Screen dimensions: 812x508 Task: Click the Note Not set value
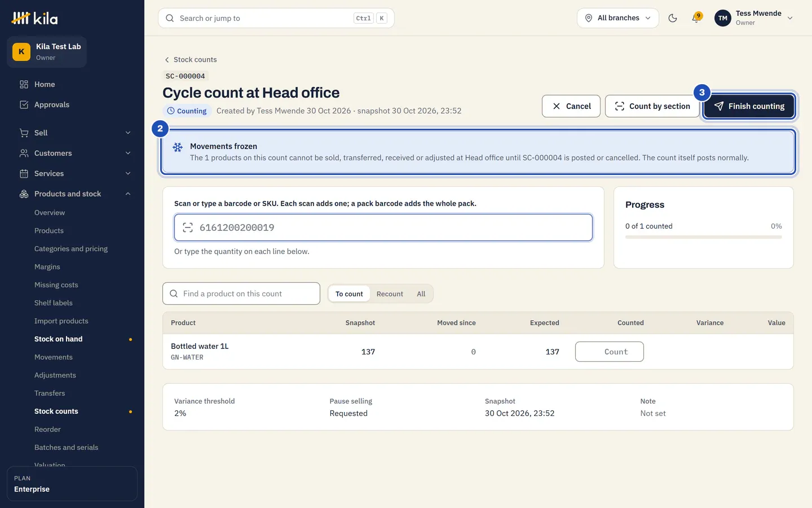tap(653, 413)
